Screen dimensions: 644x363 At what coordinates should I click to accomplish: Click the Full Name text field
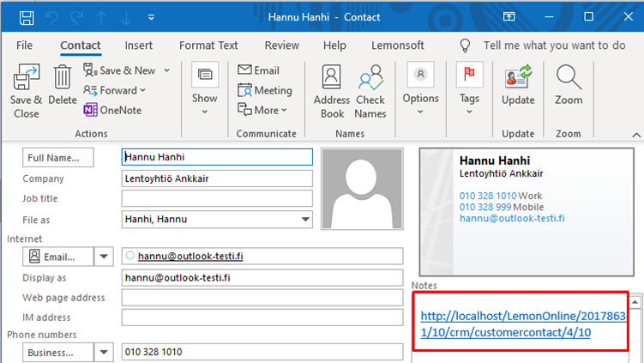click(217, 157)
